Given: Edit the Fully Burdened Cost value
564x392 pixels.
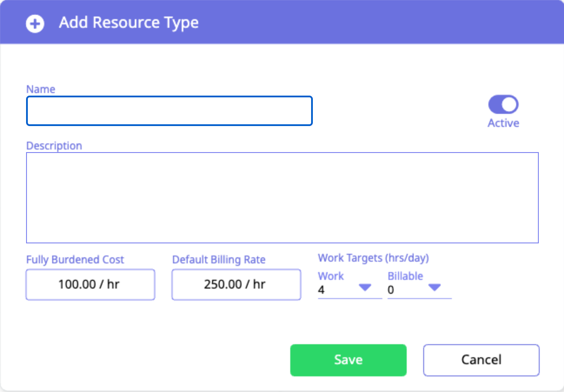Looking at the screenshot, I should [x=90, y=285].
